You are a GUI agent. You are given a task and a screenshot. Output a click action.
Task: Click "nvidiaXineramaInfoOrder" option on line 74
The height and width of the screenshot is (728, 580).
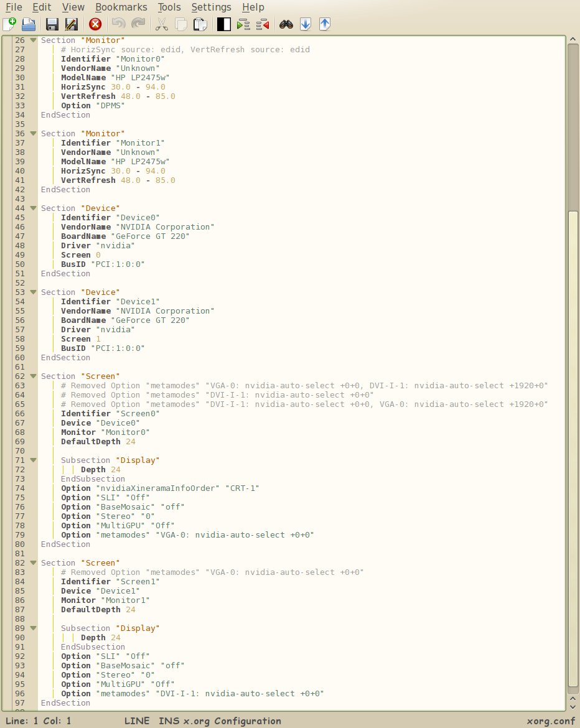click(x=157, y=488)
